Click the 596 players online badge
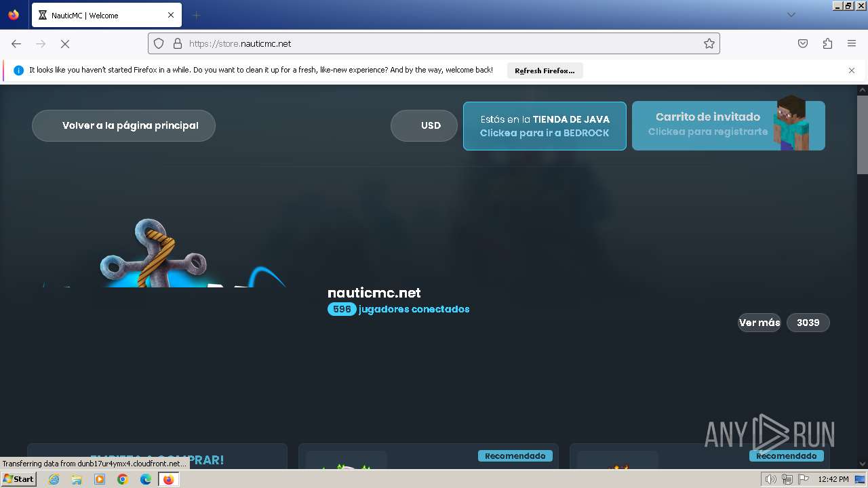 tap(342, 309)
